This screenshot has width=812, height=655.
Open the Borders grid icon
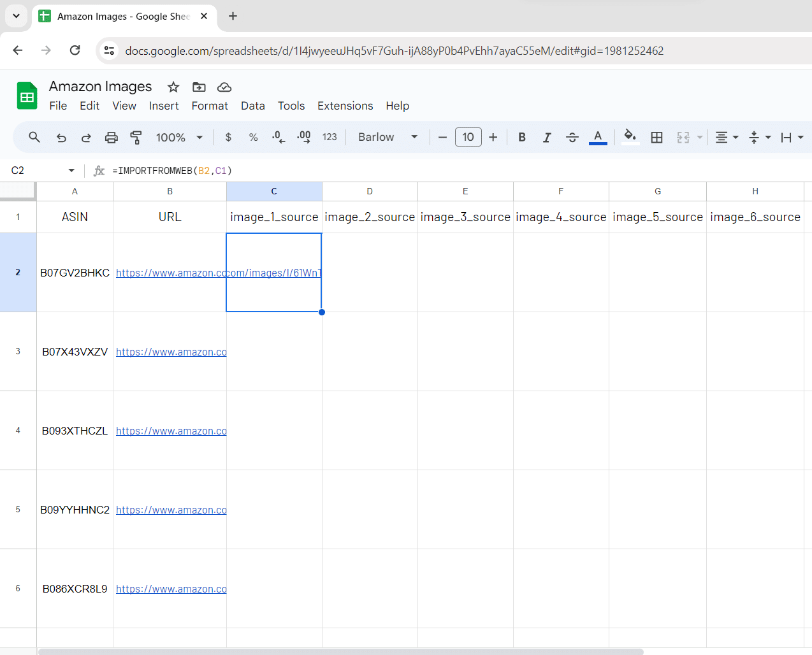tap(656, 137)
